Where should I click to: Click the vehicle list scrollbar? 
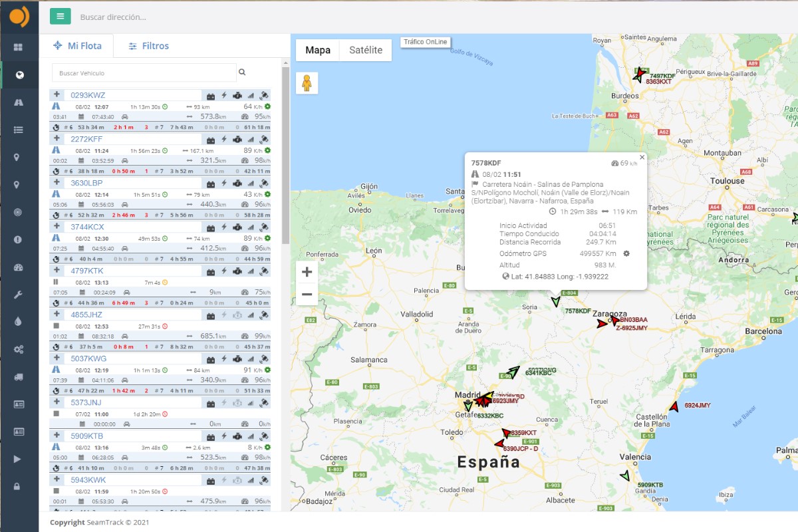285,155
